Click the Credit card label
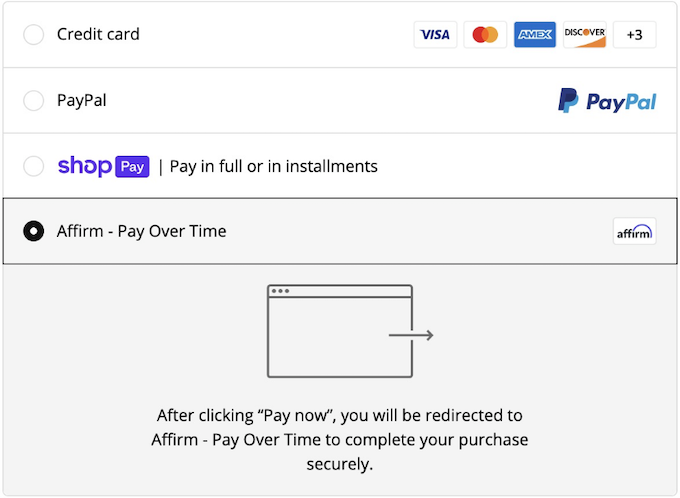 pos(98,35)
